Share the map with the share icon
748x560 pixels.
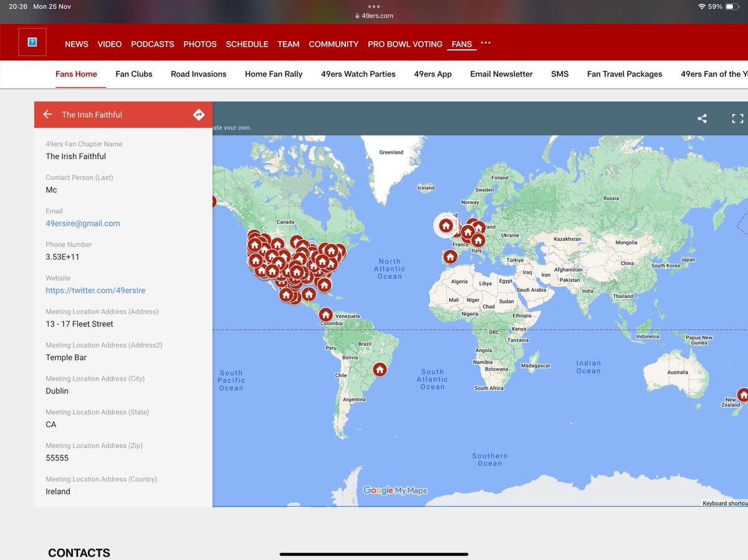(702, 118)
